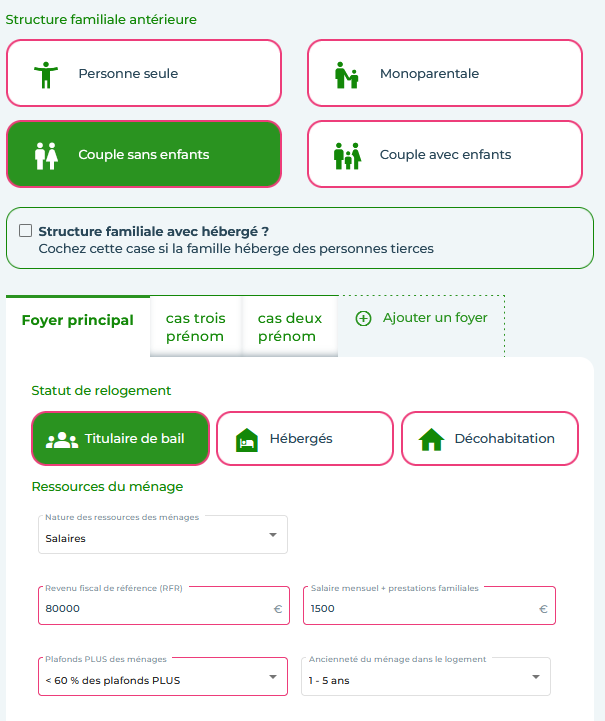Open Nature des ressources des ménages dropdown
Screen dimensions: 605x721
(163, 534)
